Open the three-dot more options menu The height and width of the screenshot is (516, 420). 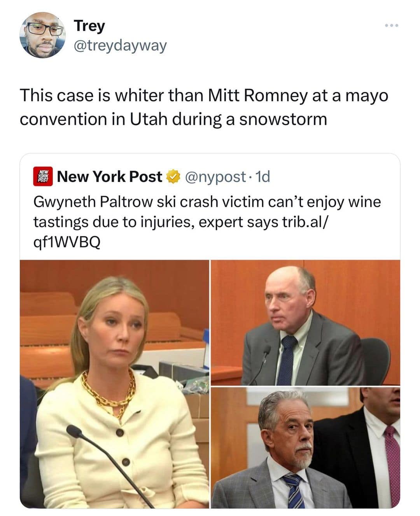point(391,26)
